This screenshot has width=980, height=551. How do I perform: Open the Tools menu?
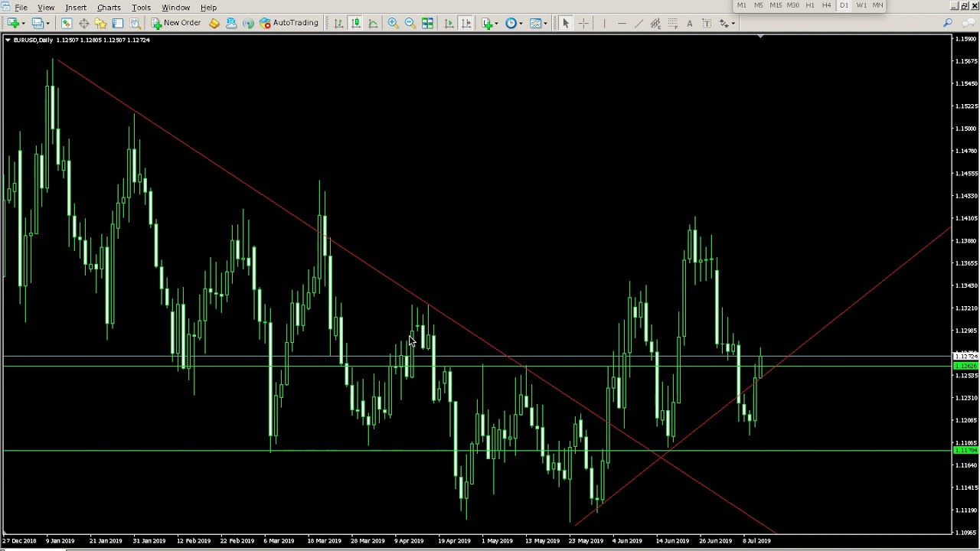(x=141, y=8)
